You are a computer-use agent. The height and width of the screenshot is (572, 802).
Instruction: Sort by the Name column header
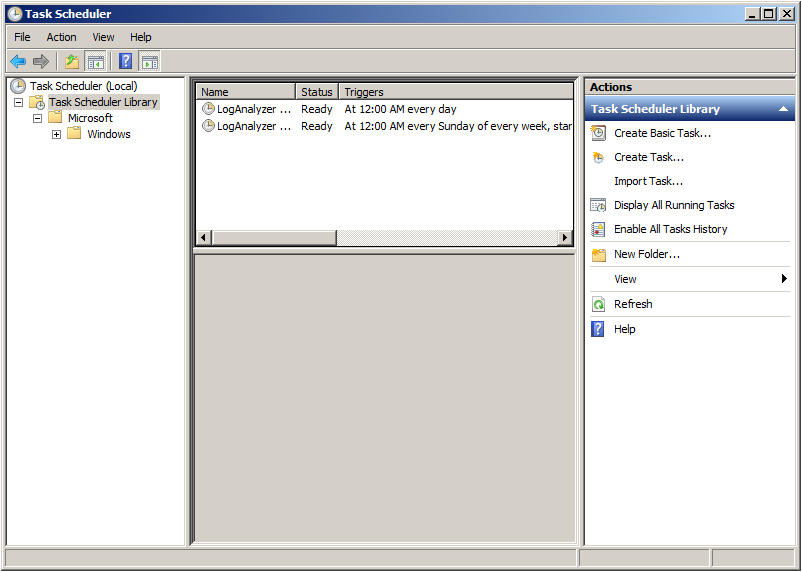pos(246,92)
